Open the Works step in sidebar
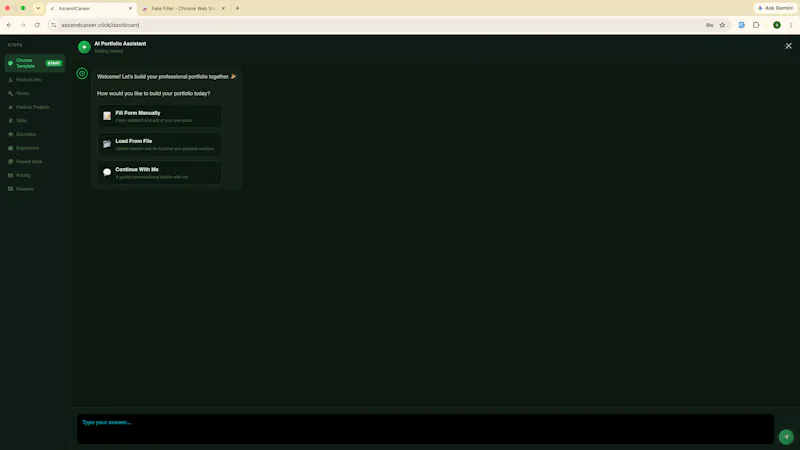800x450 pixels. coord(22,93)
